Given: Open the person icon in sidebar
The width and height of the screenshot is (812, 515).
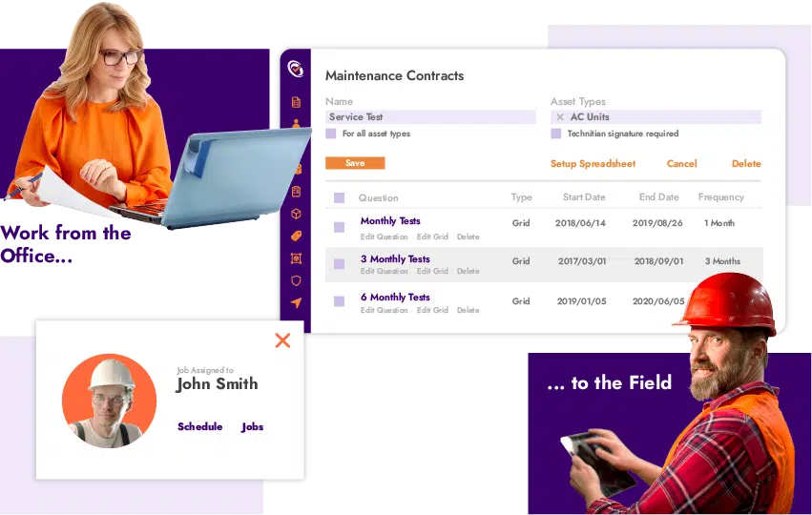Looking at the screenshot, I should (x=296, y=123).
